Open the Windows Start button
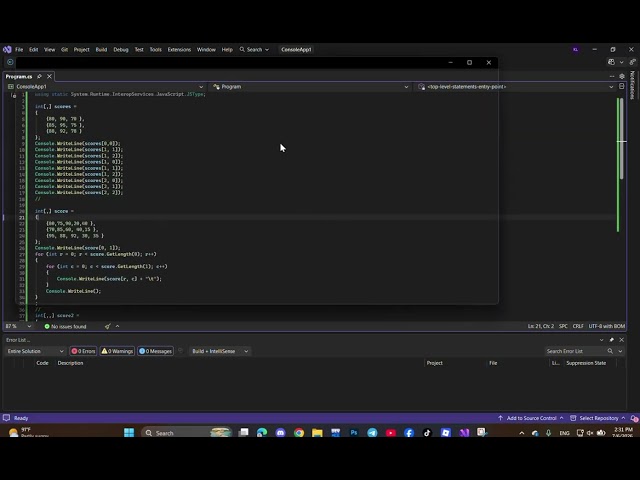640x480 pixels. point(129,432)
